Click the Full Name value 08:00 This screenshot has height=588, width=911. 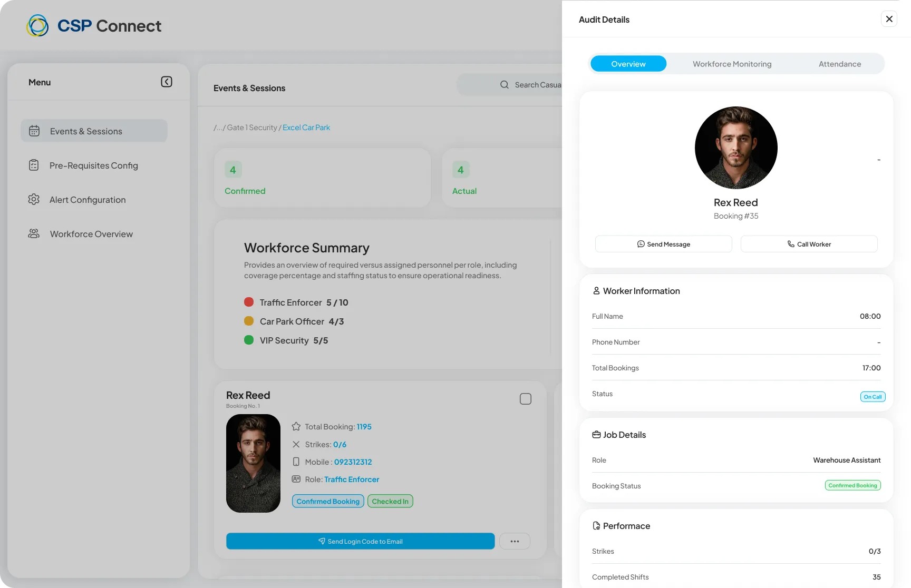click(870, 316)
